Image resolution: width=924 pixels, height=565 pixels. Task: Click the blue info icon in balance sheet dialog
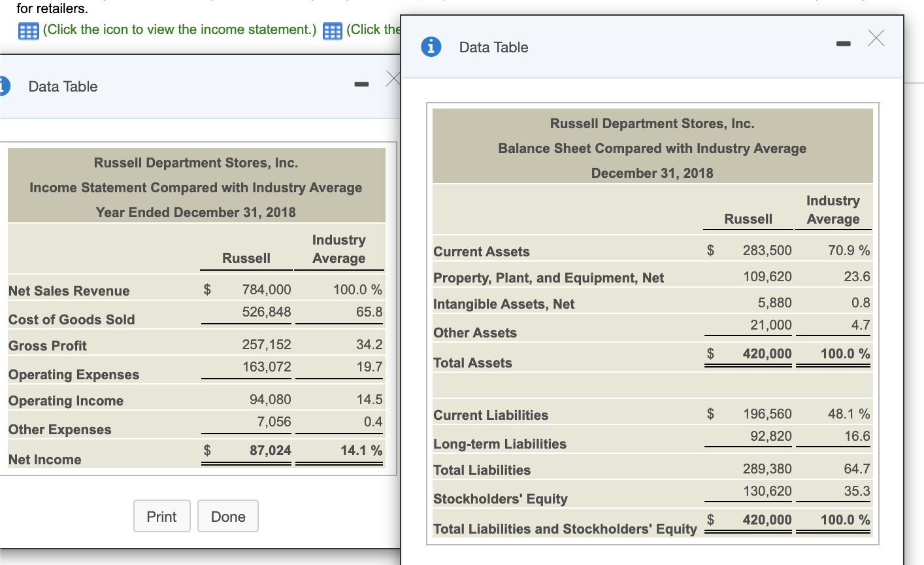[x=431, y=47]
